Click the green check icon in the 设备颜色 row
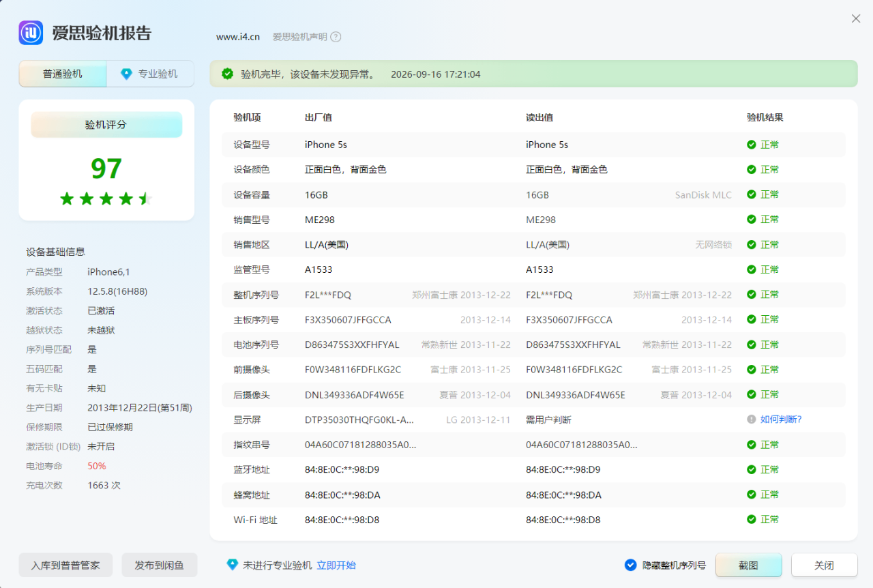Screen dimensions: 873x588 [x=752, y=169]
